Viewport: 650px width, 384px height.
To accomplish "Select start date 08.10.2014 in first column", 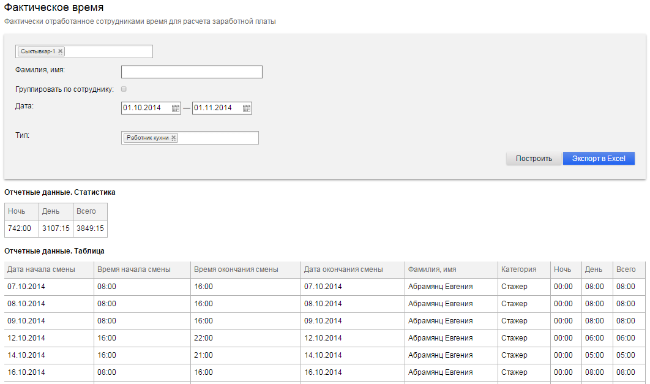I will (x=26, y=304).
